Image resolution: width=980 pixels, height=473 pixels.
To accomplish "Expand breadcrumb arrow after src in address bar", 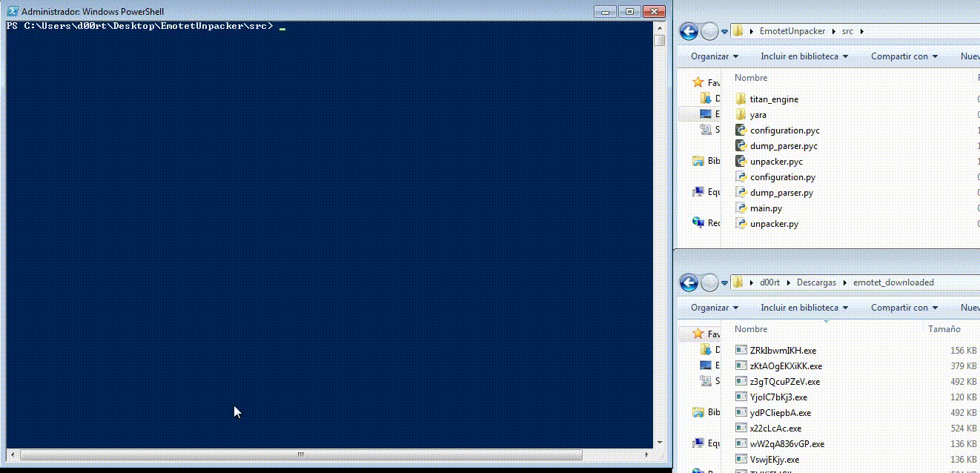I will tap(861, 31).
